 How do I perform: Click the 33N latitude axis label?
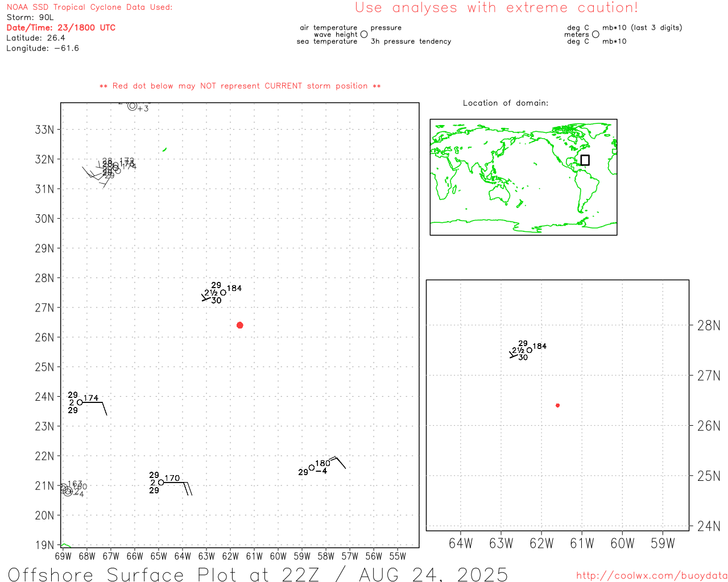coord(44,130)
